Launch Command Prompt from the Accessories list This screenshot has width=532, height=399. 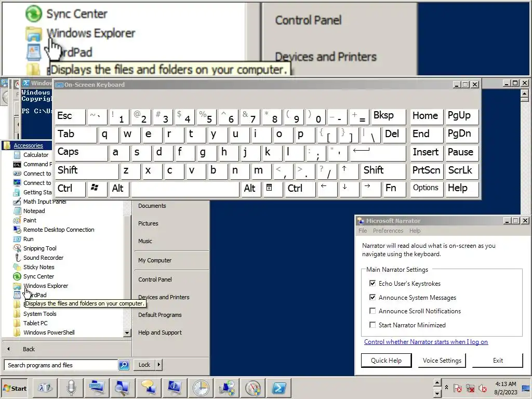[32, 164]
